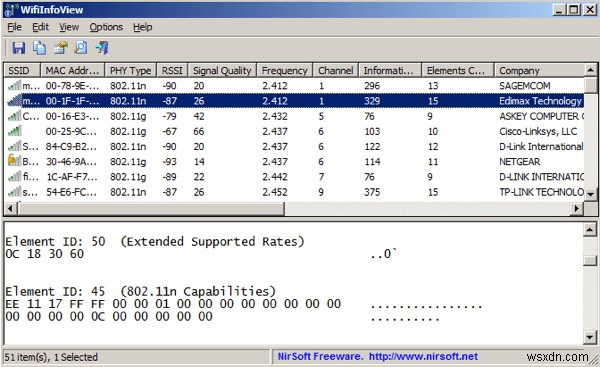Screen dimensions: 600x367
Task: Open the Help menu
Action: point(143,27)
